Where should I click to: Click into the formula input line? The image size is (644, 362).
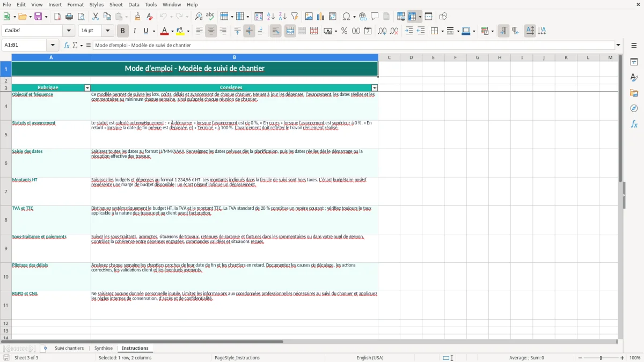pos(353,45)
